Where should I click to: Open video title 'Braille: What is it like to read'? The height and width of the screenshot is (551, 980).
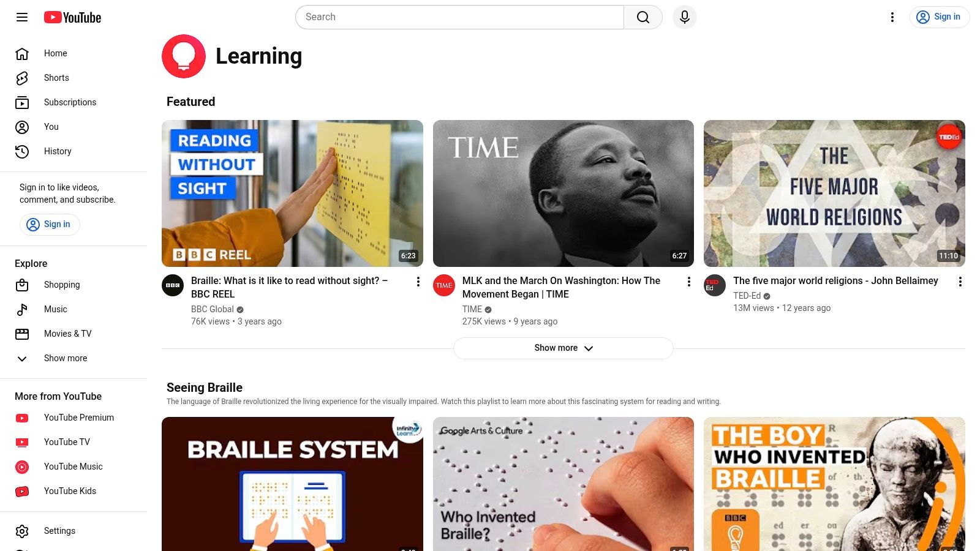tap(289, 287)
